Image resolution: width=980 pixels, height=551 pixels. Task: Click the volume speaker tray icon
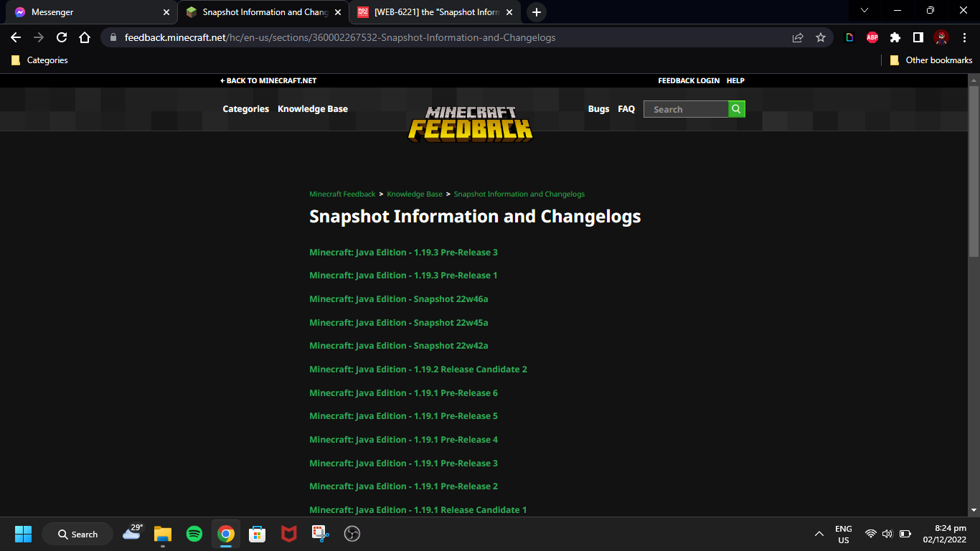point(887,534)
